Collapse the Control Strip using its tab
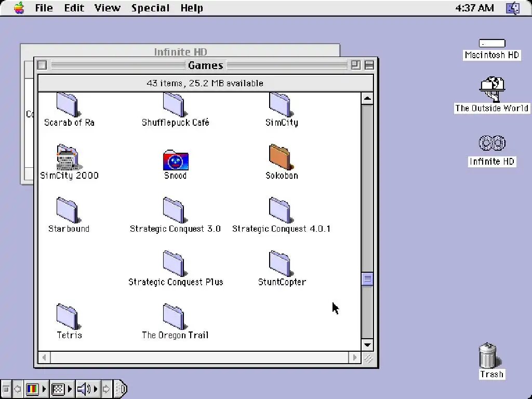The height and width of the screenshot is (399, 532). point(121,389)
